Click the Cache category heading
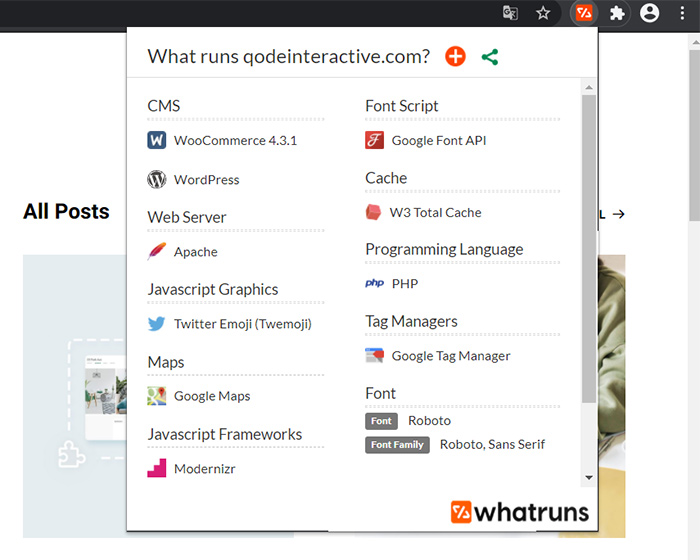700x560 pixels. coord(386,178)
